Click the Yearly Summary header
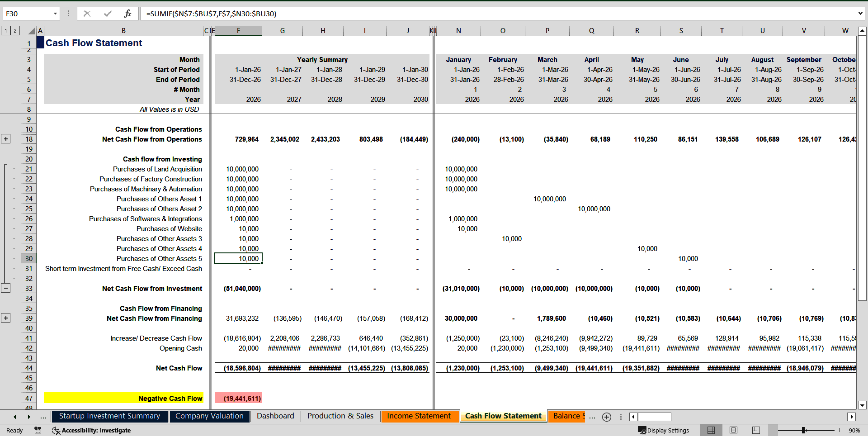This screenshot has height=437, width=868. click(x=322, y=60)
